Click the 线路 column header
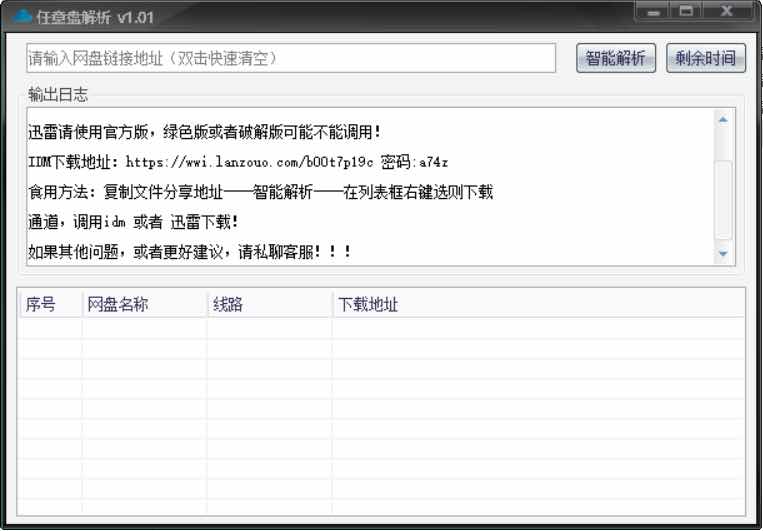 [x=270, y=305]
